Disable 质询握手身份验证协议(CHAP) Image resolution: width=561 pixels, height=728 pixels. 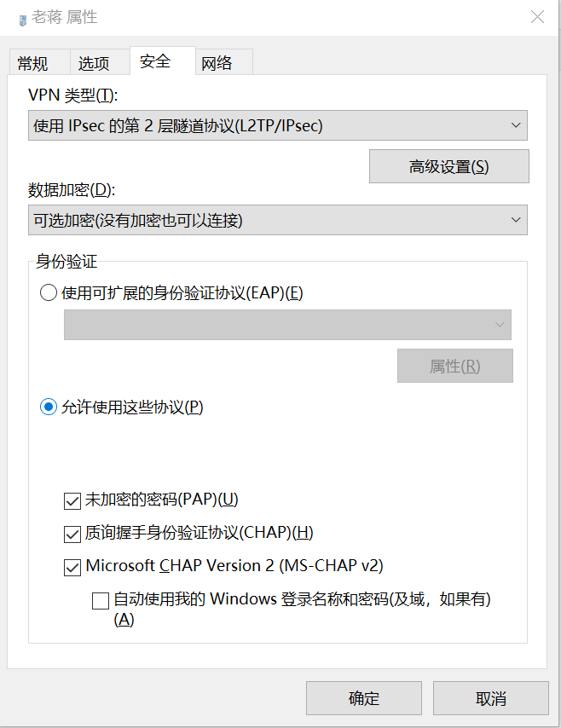click(x=72, y=534)
